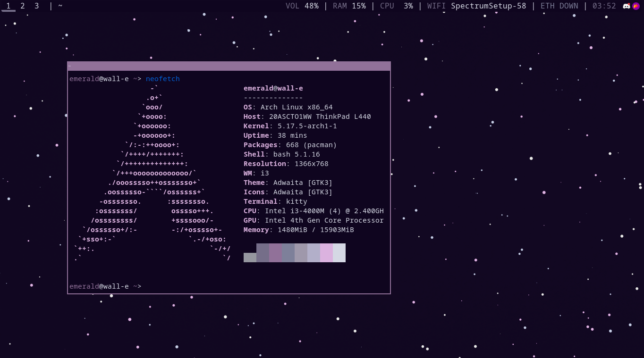Click the CPU 3% usage indicator

(396, 6)
